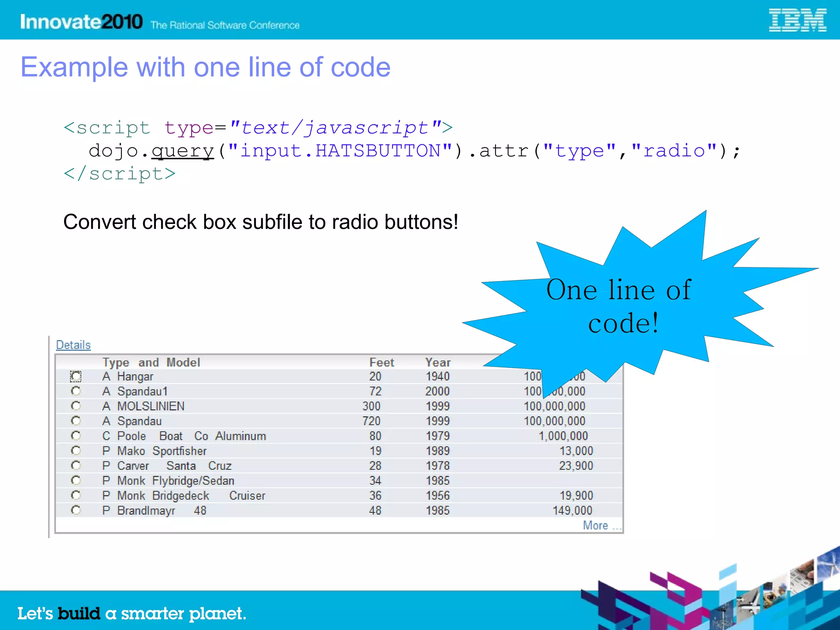
Task: Click the year value 1940
Action: [x=438, y=377]
